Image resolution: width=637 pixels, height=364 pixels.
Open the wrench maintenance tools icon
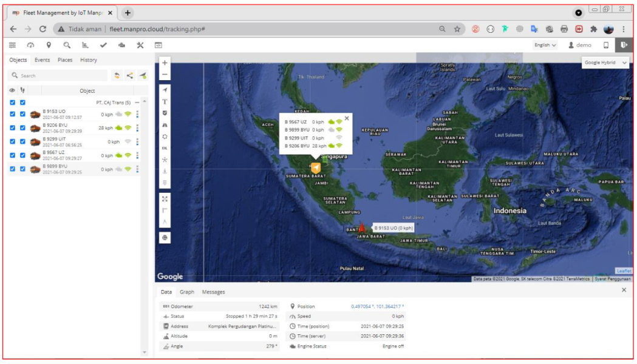(140, 45)
